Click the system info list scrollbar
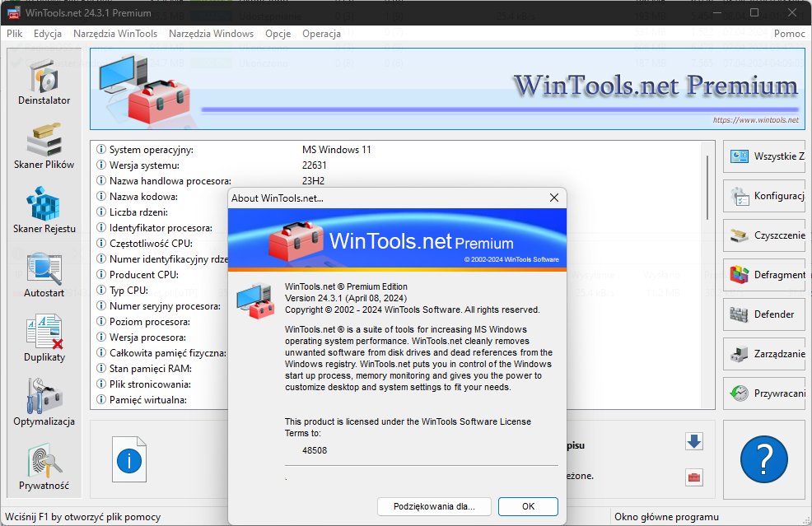 click(x=707, y=188)
